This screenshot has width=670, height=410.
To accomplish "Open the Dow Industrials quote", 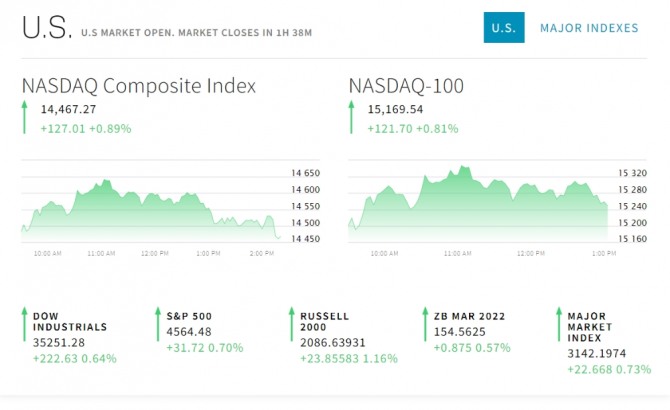I will 70,321.
